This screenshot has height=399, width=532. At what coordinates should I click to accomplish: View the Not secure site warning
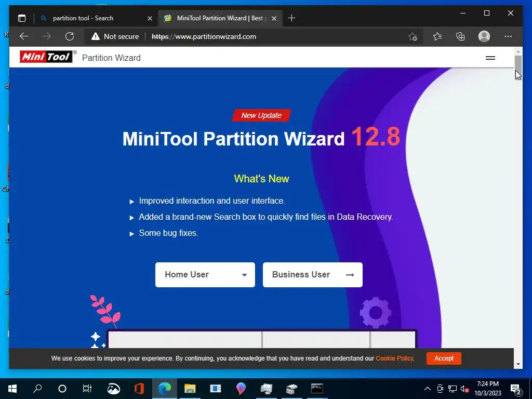115,36
